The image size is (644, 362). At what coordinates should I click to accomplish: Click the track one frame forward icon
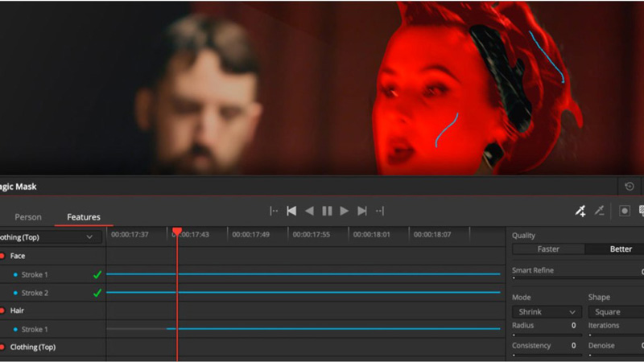(x=379, y=211)
